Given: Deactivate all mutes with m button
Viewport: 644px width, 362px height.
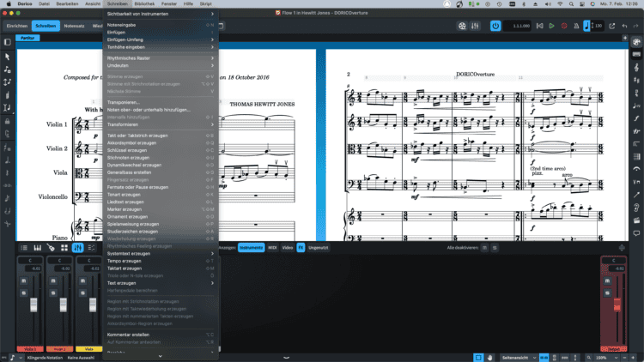Looking at the screenshot, I should point(484,248).
